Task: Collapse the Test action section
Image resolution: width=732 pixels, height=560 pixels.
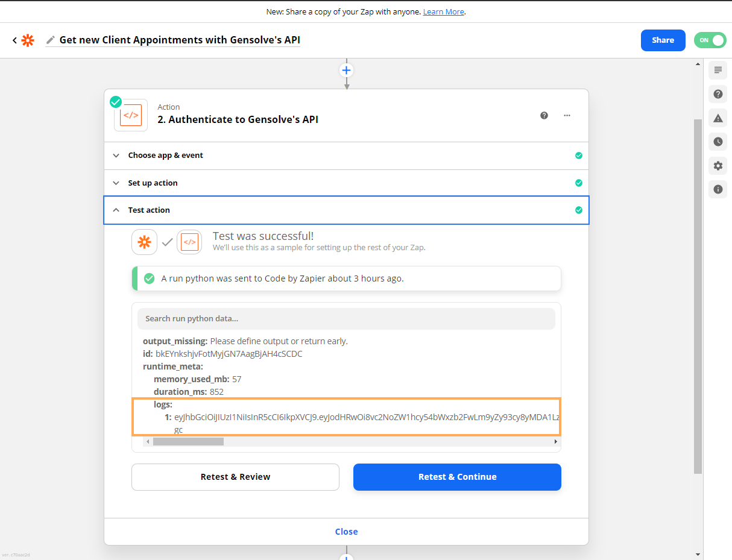Action: pos(346,210)
